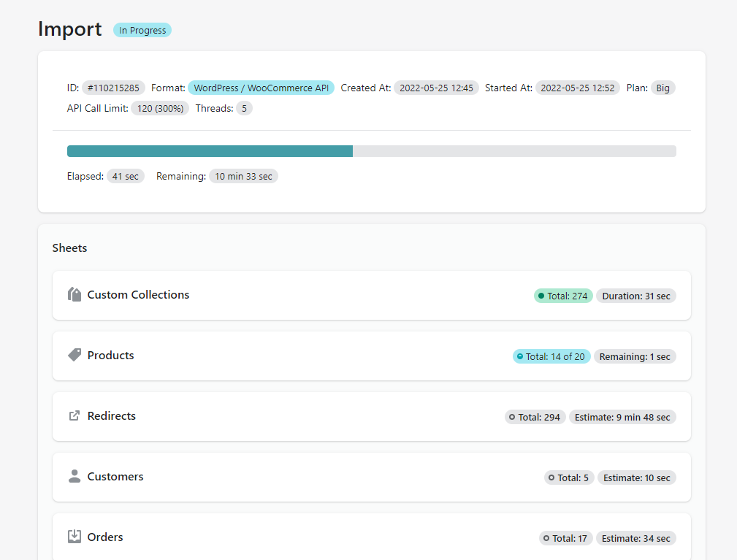Click the Duration: 31 sec badge
The height and width of the screenshot is (560, 737).
pyautogui.click(x=636, y=296)
